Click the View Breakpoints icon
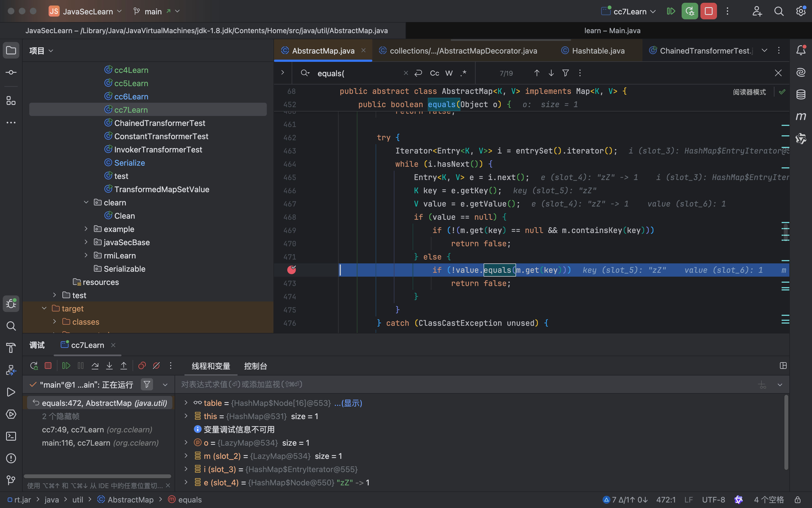 [142, 366]
